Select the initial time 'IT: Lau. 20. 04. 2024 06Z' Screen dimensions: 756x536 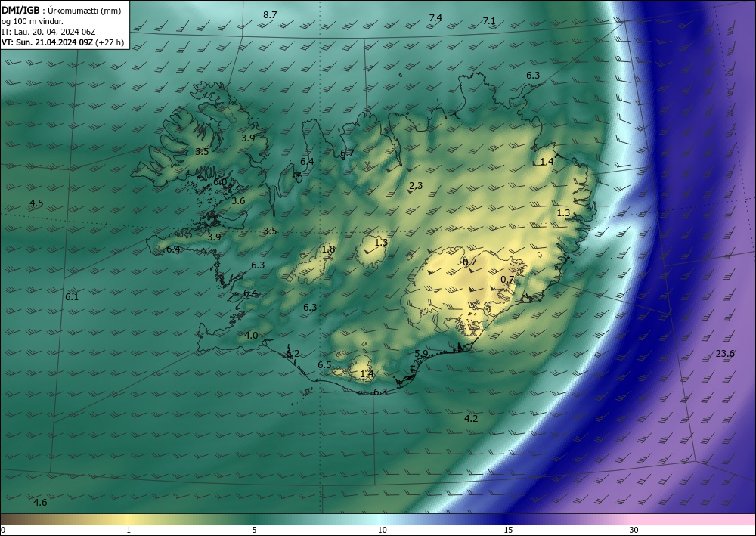[x=48, y=32]
